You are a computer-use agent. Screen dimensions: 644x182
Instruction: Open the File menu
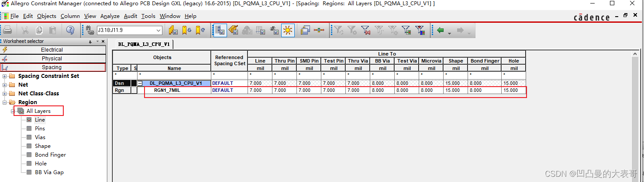[14, 16]
